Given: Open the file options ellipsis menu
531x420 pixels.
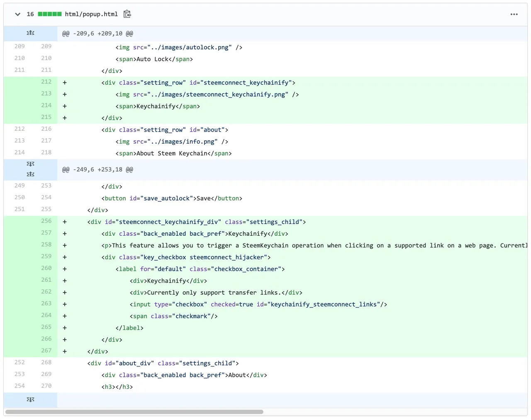Looking at the screenshot, I should point(514,14).
